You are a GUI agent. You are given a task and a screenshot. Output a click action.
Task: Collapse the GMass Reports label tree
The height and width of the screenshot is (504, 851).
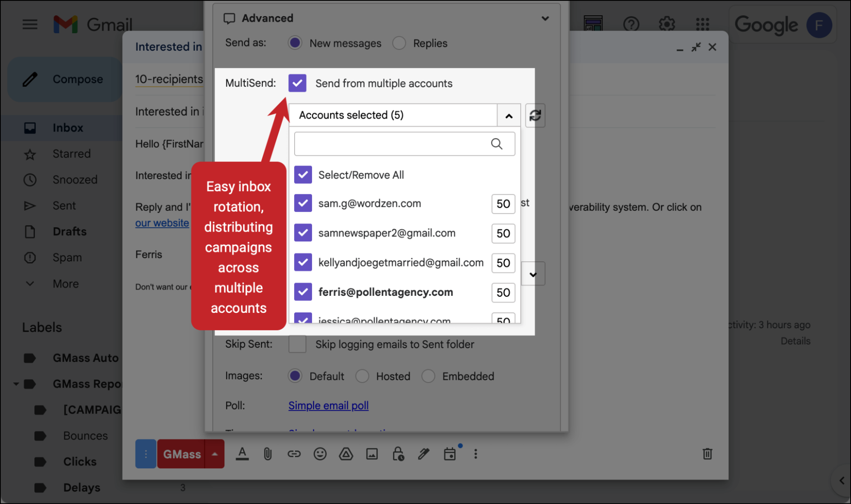click(x=16, y=384)
